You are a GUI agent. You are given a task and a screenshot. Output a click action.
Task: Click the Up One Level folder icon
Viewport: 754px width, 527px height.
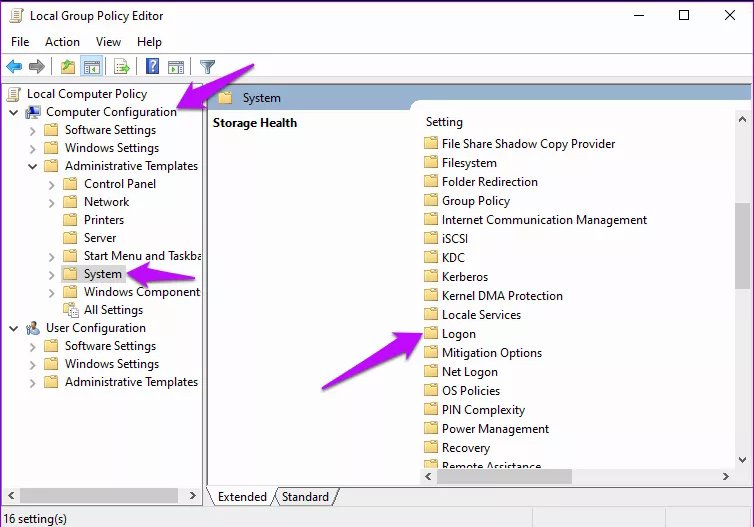(x=68, y=66)
